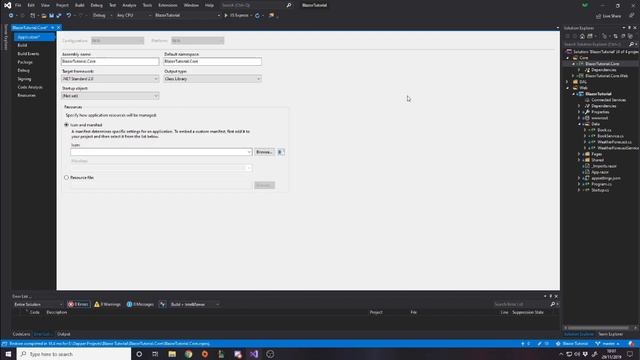
Task: Click the Open File folder icon
Action: [44, 16]
